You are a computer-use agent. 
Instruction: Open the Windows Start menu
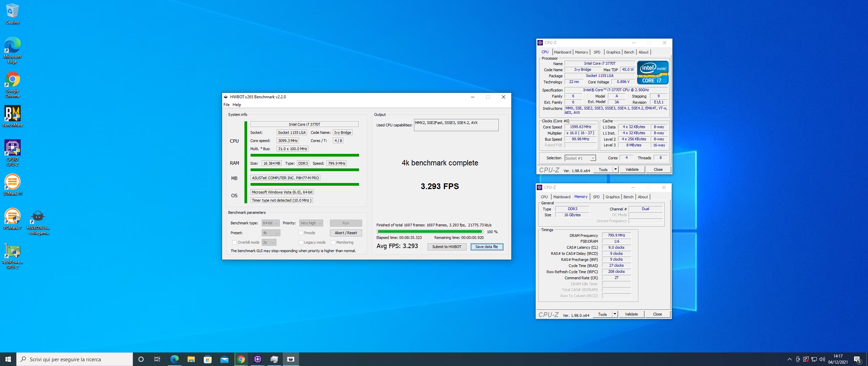point(8,359)
